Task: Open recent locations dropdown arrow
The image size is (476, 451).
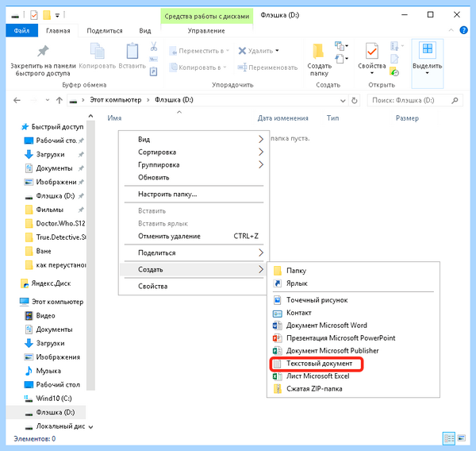Action: point(47,100)
